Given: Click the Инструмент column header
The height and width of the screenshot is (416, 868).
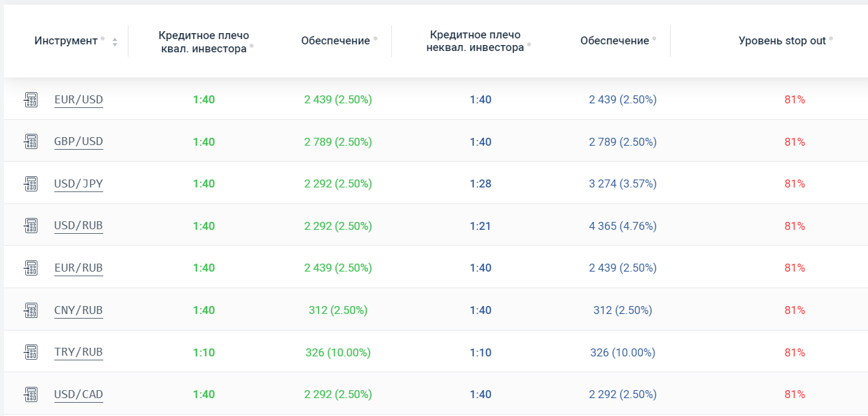Looking at the screenshot, I should (x=66, y=41).
